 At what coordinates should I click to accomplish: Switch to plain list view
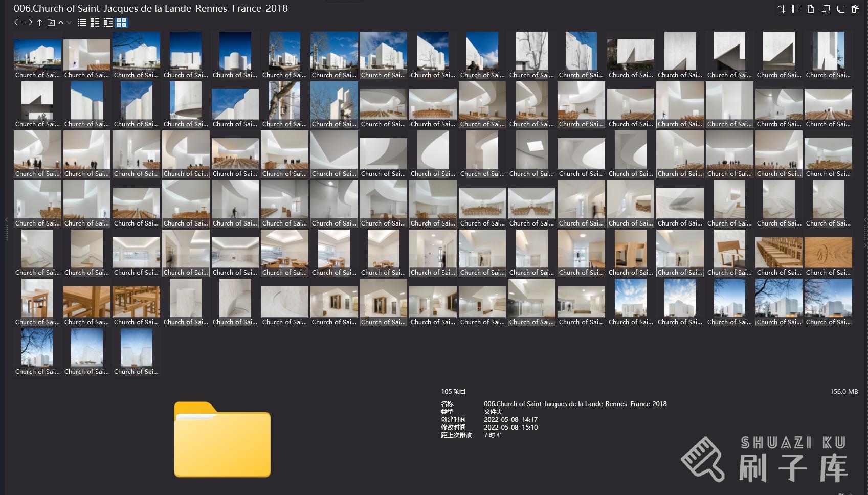pyautogui.click(x=81, y=22)
